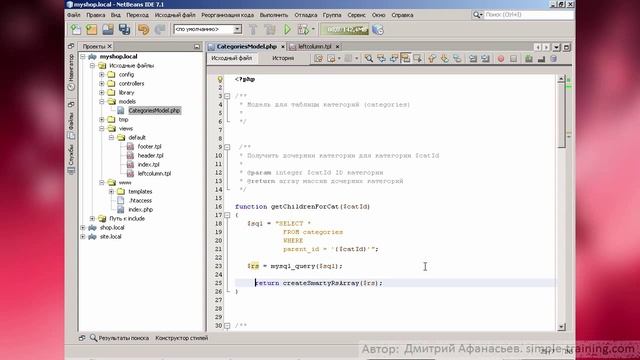Click the orange Undo arrow icon
640x360 pixels.
(x=143, y=29)
